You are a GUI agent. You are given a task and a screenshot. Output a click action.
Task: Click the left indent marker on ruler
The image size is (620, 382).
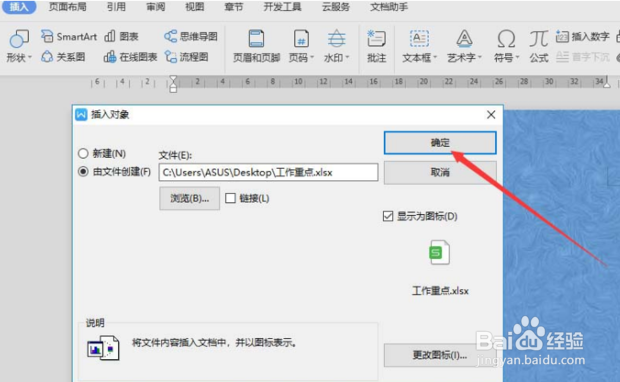point(173,84)
